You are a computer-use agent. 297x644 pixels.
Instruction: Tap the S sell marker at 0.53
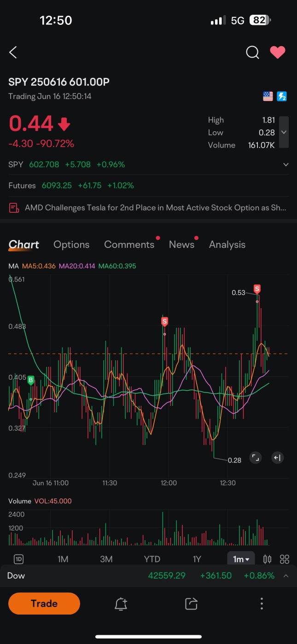click(257, 289)
